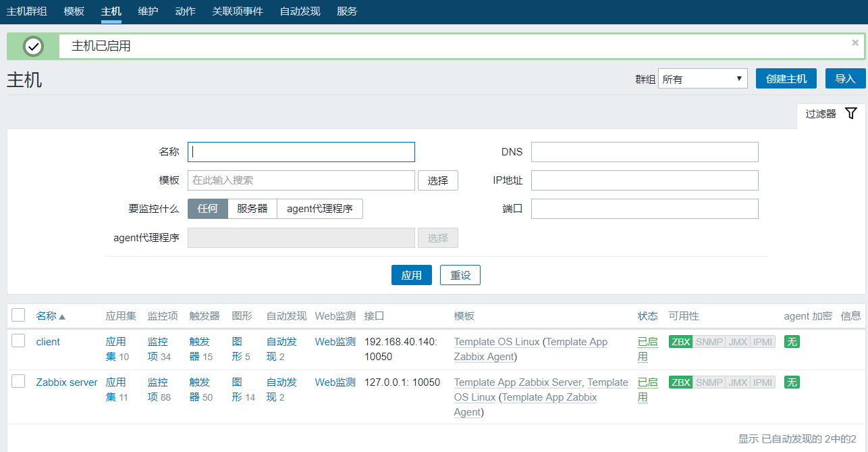Select the 服务器 monitoring option
Screen dimensions: 868x452
[x=252, y=209]
